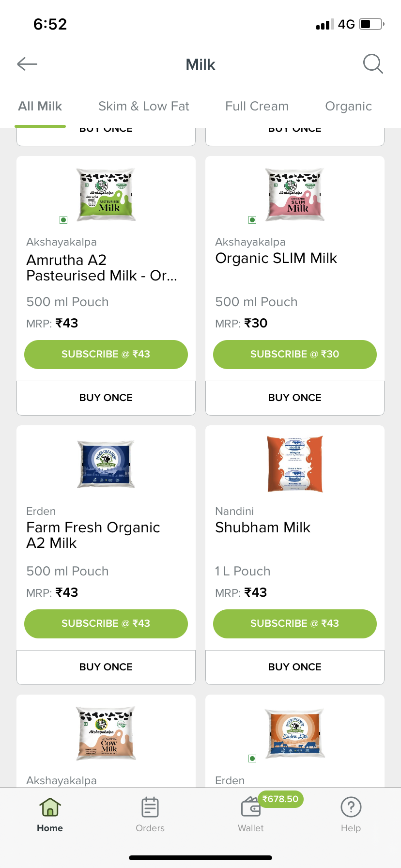
Task: Open the Akshayakalpa Organic SLIM Milk pouch image
Action: tap(295, 195)
